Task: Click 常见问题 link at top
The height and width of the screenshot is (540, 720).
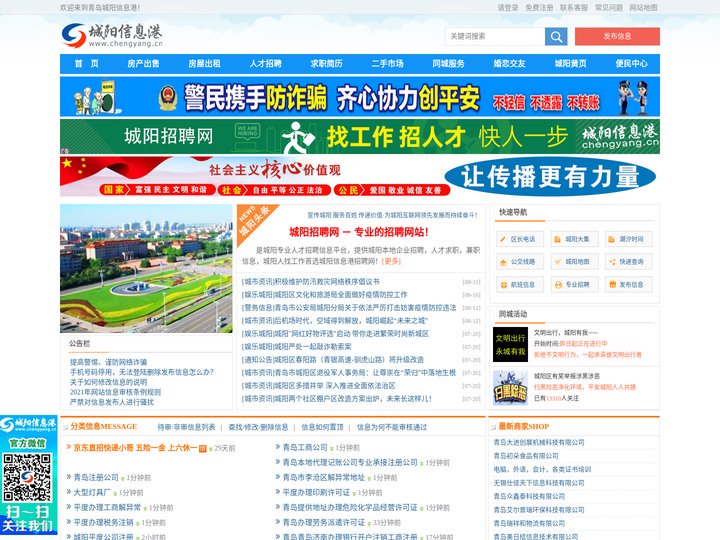Action: (609, 8)
